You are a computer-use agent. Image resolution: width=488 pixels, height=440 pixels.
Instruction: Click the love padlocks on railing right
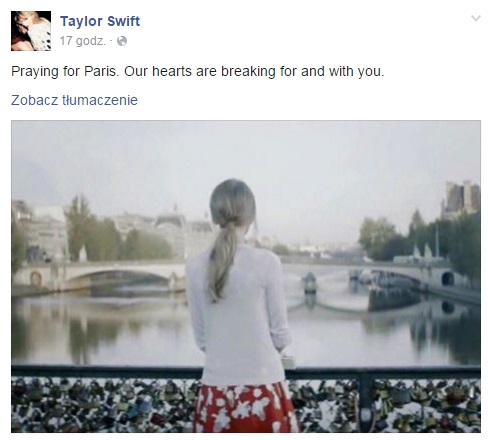click(387, 405)
